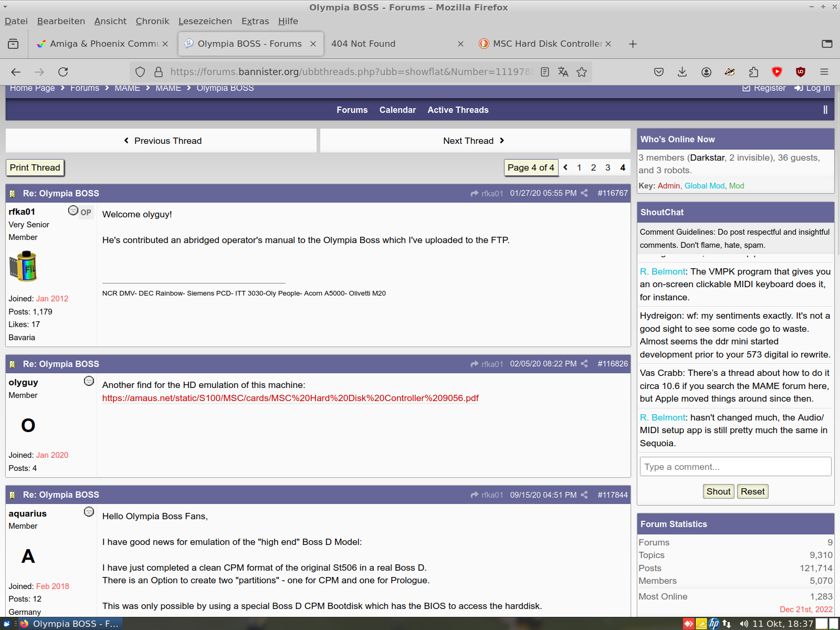The width and height of the screenshot is (840, 630).
Task: Open Log In link
Action: click(x=812, y=88)
